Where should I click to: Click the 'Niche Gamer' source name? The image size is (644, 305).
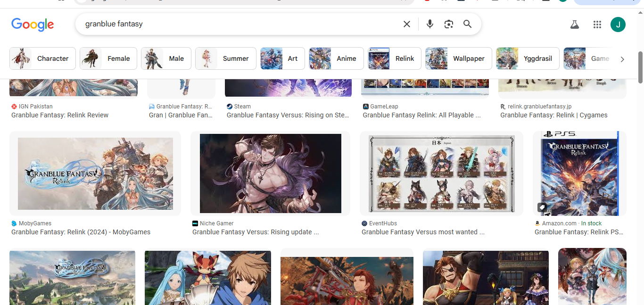[217, 223]
